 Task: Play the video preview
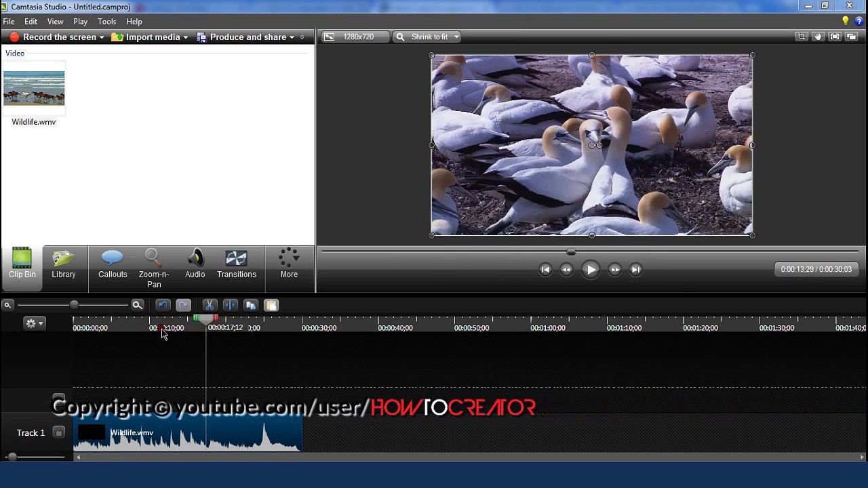pyautogui.click(x=591, y=270)
